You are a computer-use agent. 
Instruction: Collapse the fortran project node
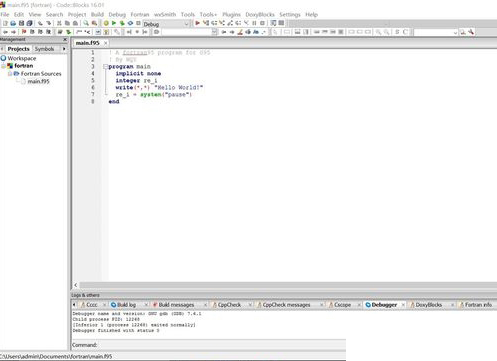[x=4, y=66]
